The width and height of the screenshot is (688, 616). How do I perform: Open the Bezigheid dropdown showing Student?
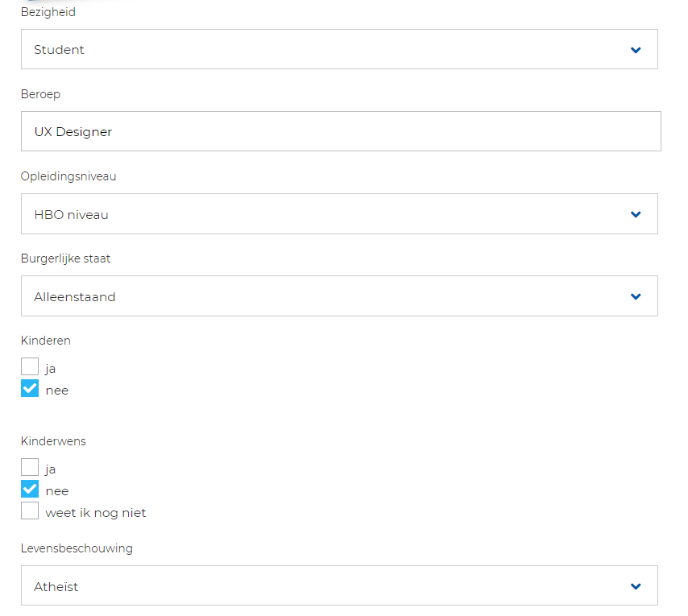tap(339, 49)
